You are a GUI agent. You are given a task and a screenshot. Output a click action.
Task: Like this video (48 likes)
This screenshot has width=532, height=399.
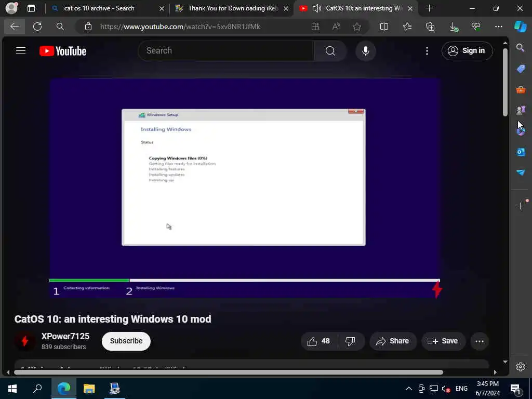(320, 341)
